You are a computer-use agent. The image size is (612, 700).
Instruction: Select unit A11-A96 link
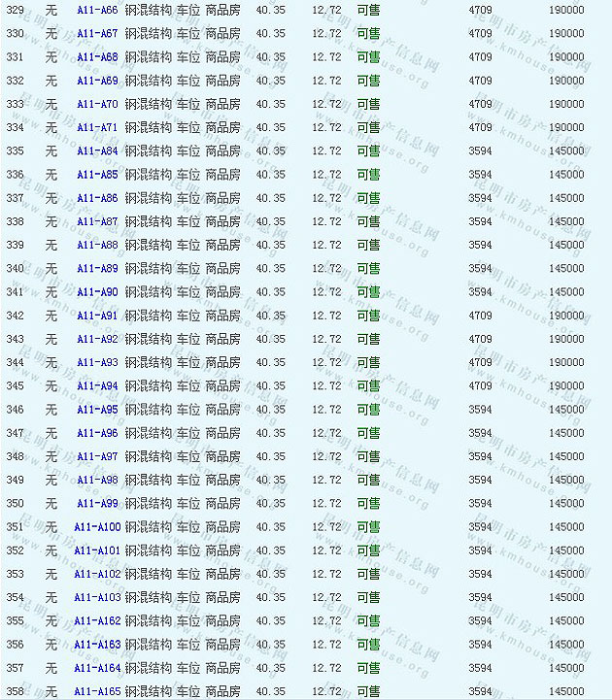coord(97,433)
